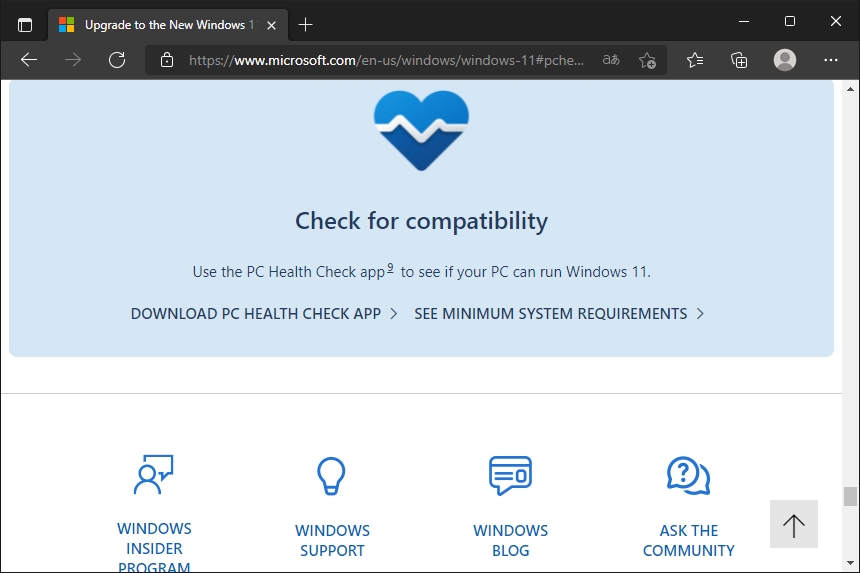
Task: Open Settings and more ellipsis menu
Action: [831, 60]
